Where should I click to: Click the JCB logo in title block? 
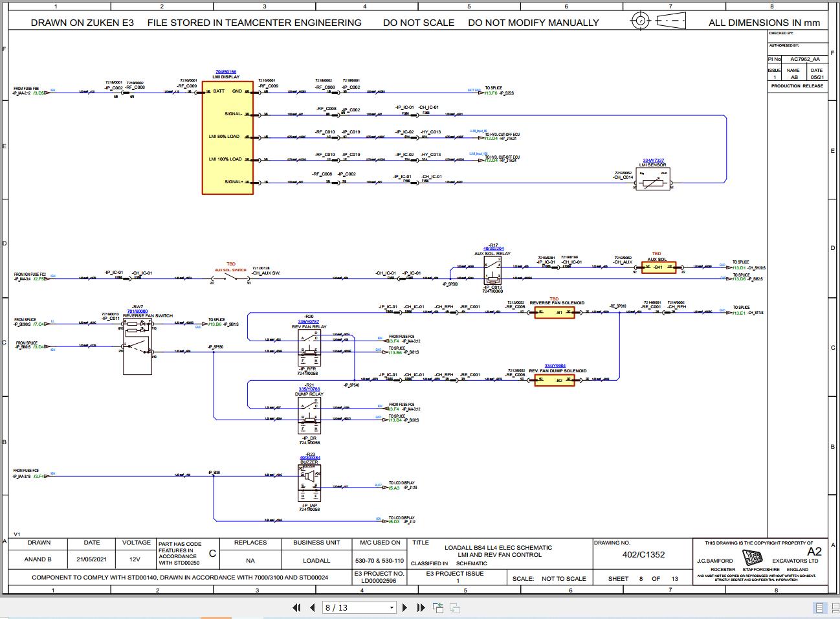click(x=753, y=559)
